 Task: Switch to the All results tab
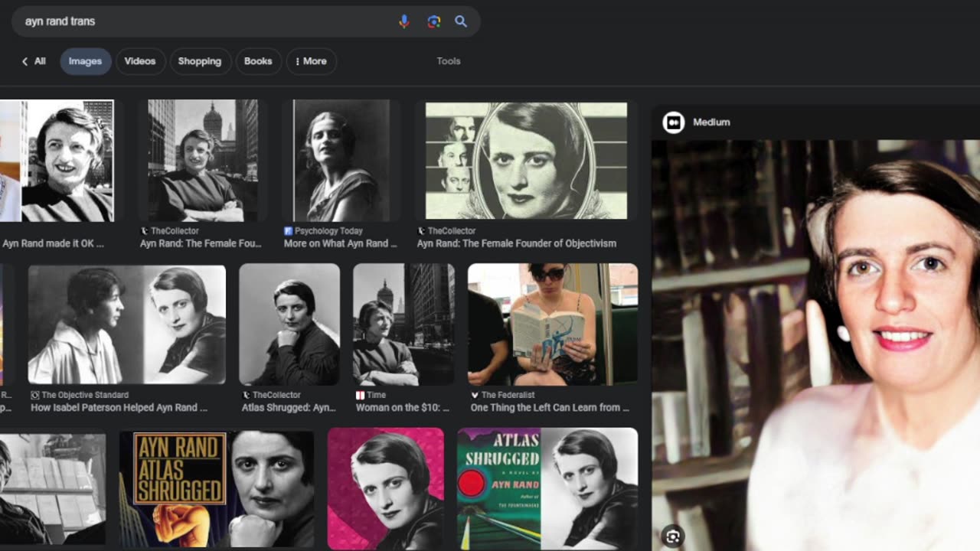point(40,61)
